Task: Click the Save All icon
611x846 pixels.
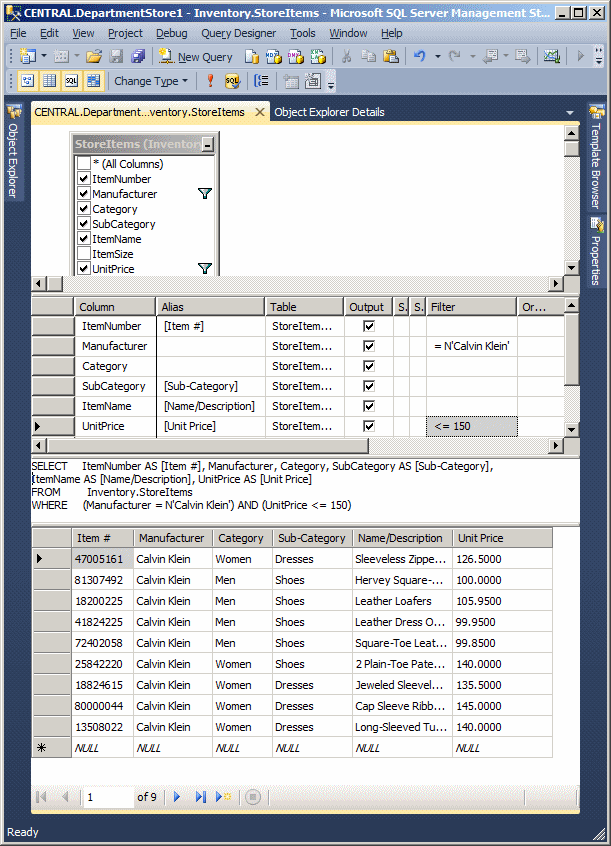Action: 138,56
